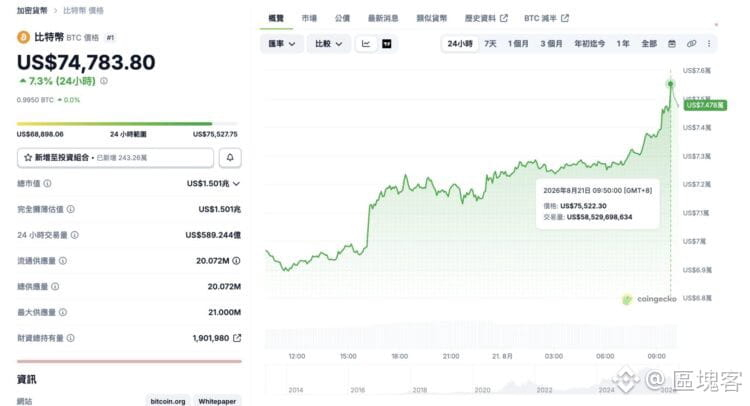Open bitcoin.org website link
This screenshot has height=406, width=750.
[168, 401]
